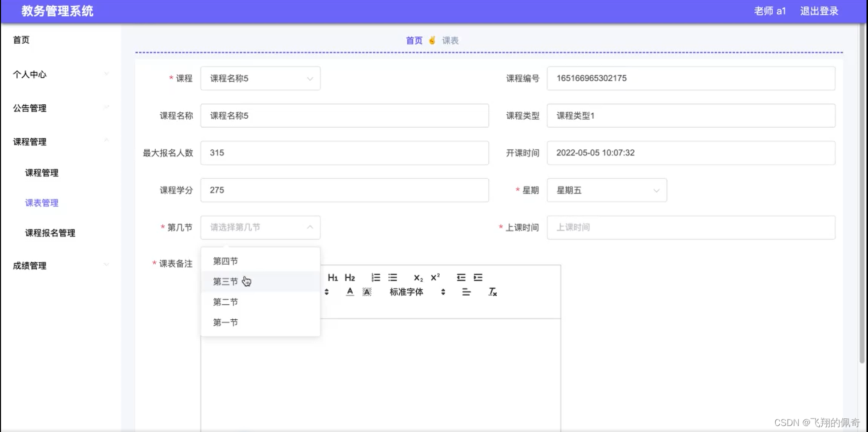The height and width of the screenshot is (432, 868).
Task: Focus the 课程类型 input field
Action: tap(691, 116)
